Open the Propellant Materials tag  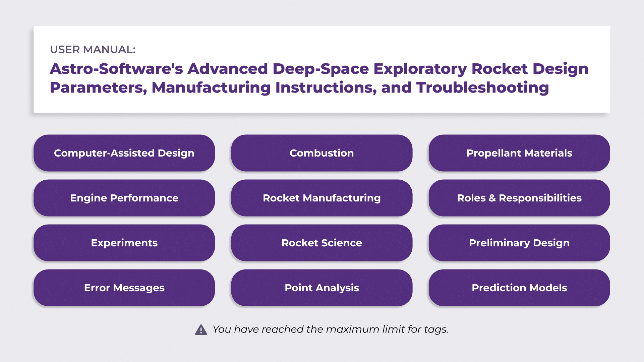click(519, 153)
